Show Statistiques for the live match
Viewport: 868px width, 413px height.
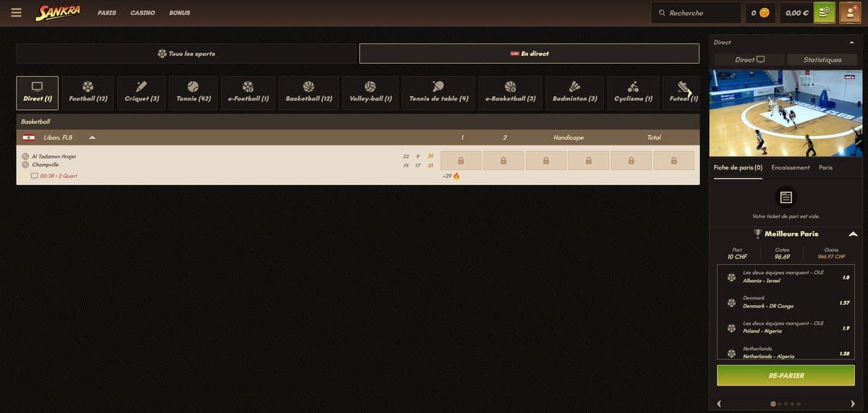tap(822, 59)
